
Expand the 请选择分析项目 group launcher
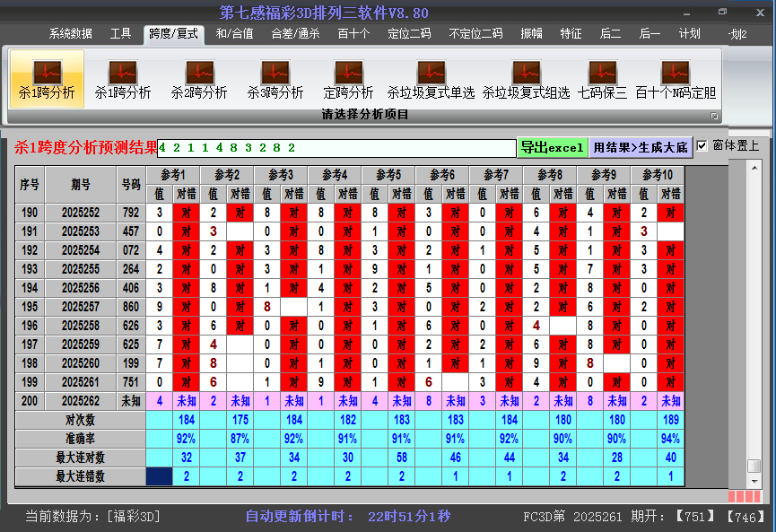(x=715, y=116)
